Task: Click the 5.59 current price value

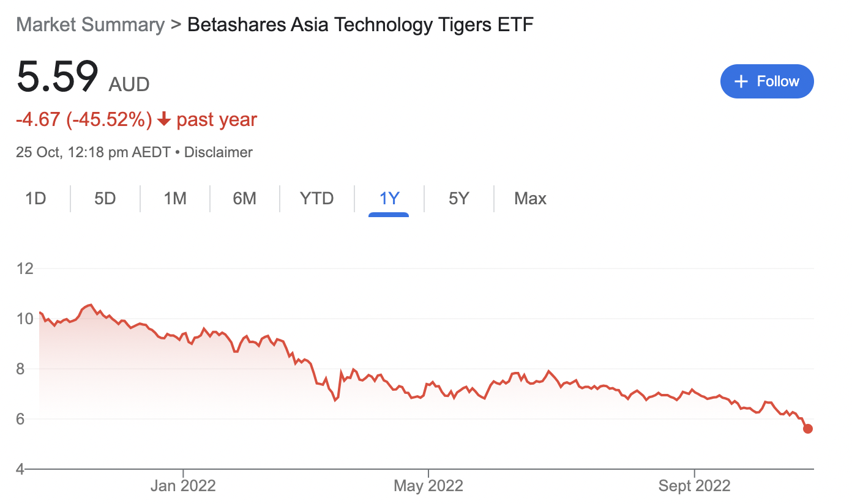Action: click(58, 78)
